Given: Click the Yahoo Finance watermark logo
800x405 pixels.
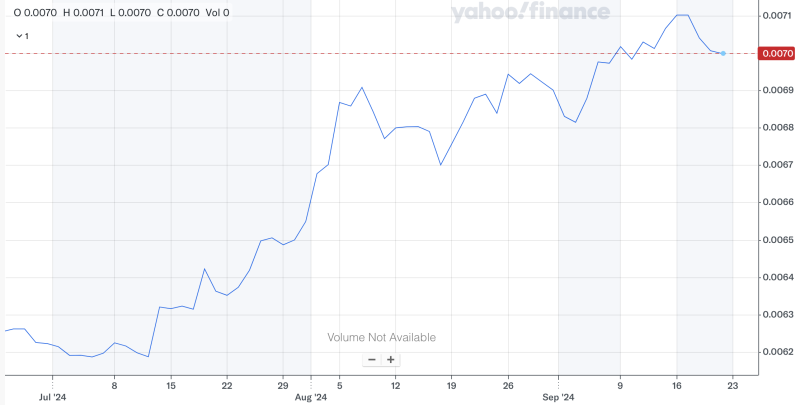Looking at the screenshot, I should pos(529,13).
